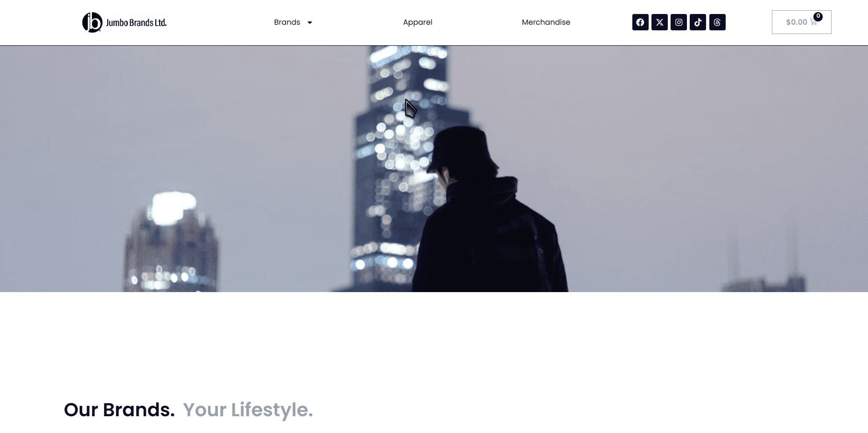Click the round jb logo emblem
Viewport: 868px width, 433px height.
[92, 22]
